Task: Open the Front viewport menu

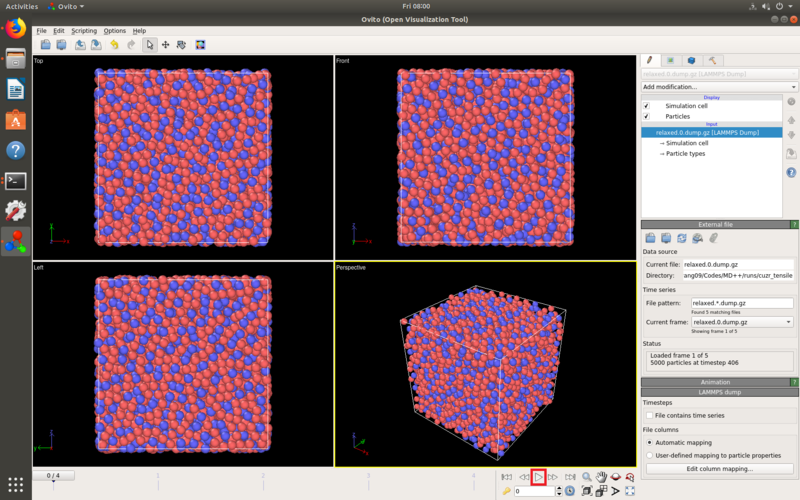Action: point(342,61)
